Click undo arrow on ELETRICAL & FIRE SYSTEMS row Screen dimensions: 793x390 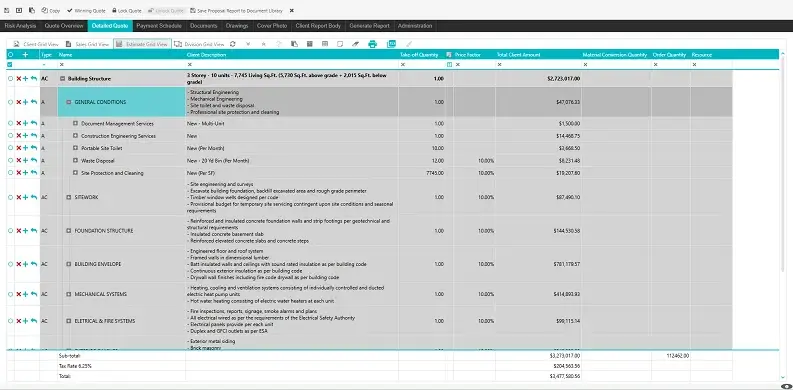coord(33,321)
